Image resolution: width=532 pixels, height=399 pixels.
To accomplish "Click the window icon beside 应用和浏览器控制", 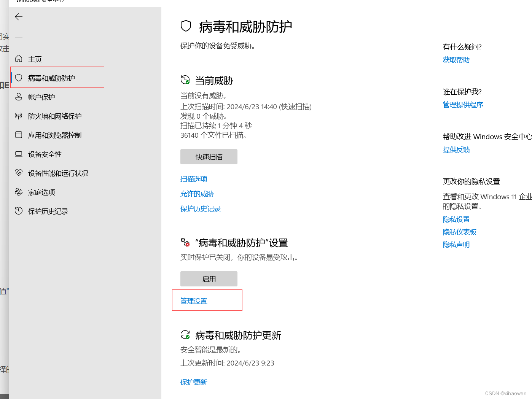I will [x=19, y=135].
